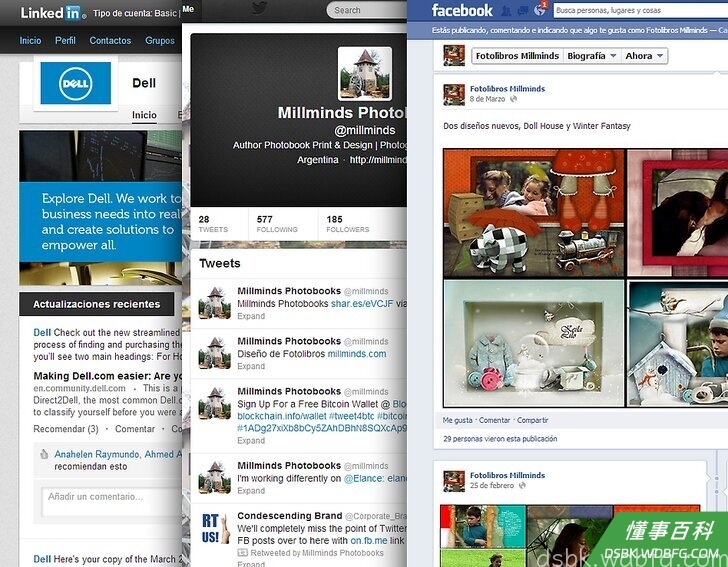This screenshot has width=728, height=567.
Task: Expand the Bitcoin Wallet tweet
Action: point(251,440)
